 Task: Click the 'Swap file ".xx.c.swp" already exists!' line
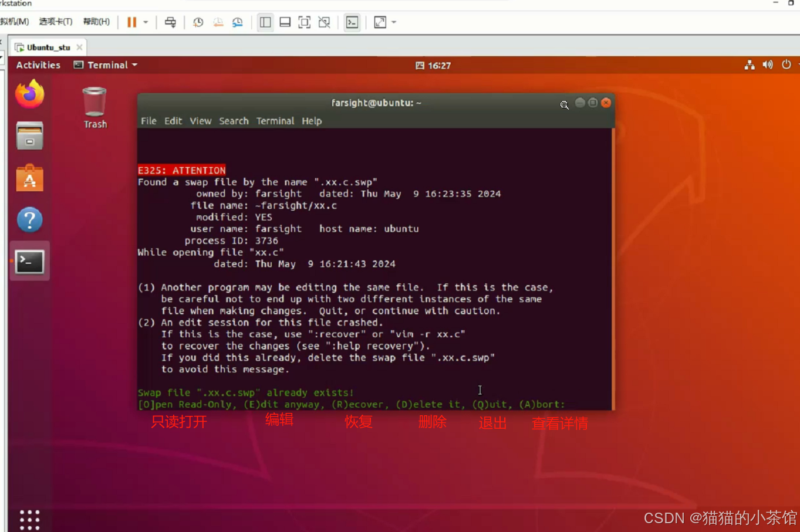[246, 392]
